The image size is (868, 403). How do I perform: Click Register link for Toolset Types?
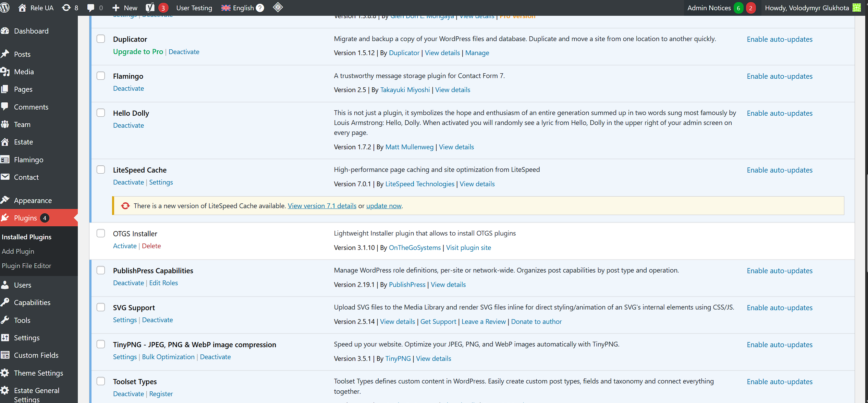pyautogui.click(x=161, y=394)
